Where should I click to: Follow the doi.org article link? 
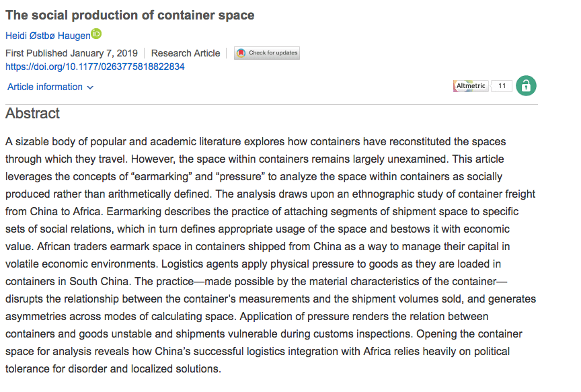click(95, 67)
